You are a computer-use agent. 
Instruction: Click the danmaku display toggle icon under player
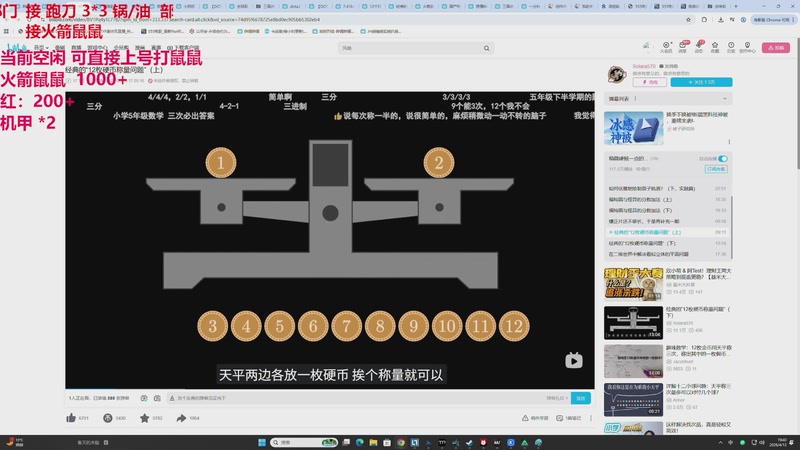click(x=144, y=398)
